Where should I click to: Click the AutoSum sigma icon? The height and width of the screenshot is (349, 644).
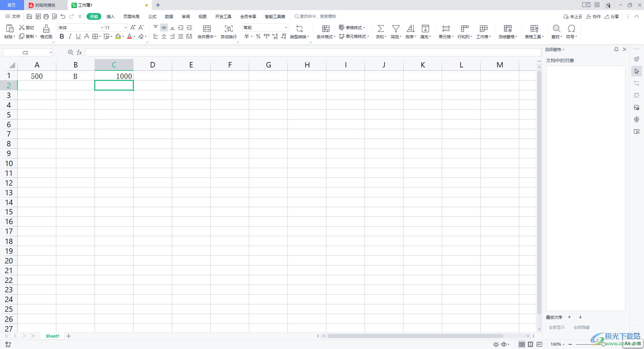tap(381, 29)
